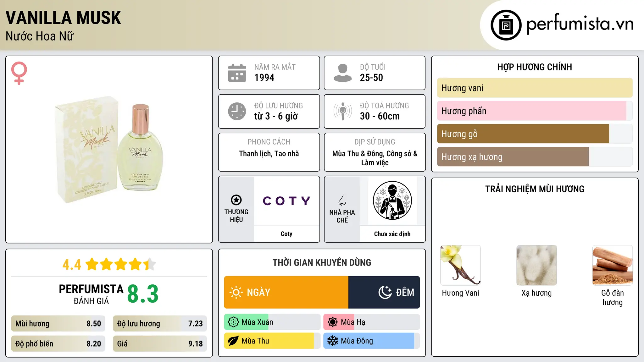The width and height of the screenshot is (644, 362).
Task: Click the Hương xạ hương accord bar
Action: (x=535, y=157)
